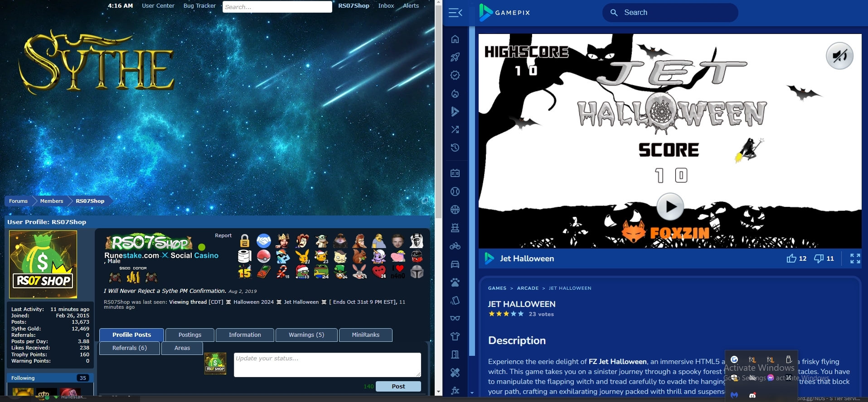Open the t-shirt dress-up category icon
The width and height of the screenshot is (868, 402).
pos(455,336)
